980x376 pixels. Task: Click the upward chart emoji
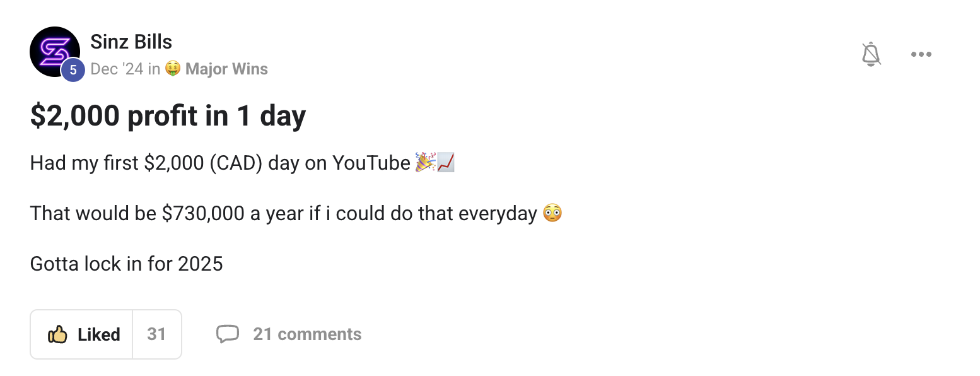(446, 162)
